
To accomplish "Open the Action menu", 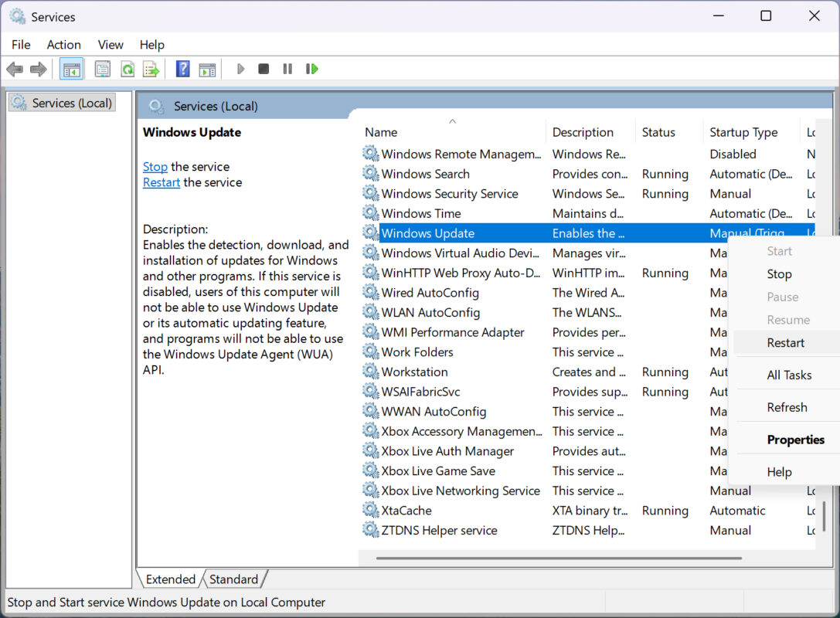I will (x=63, y=45).
